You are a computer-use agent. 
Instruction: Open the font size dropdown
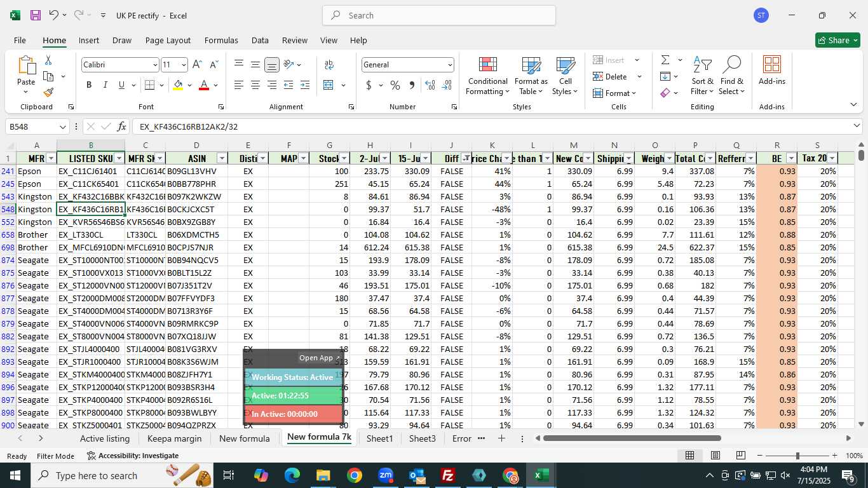point(184,65)
